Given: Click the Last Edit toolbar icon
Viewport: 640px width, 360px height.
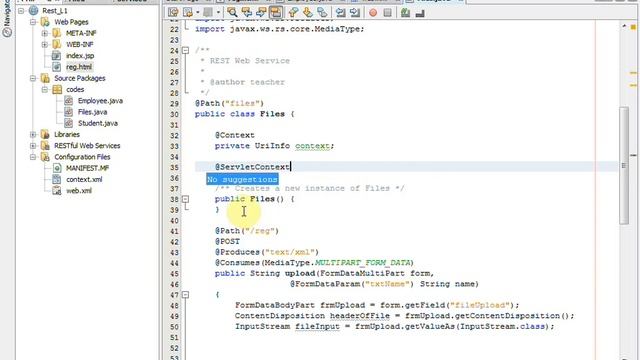Looking at the screenshot, I should [x=173, y=13].
